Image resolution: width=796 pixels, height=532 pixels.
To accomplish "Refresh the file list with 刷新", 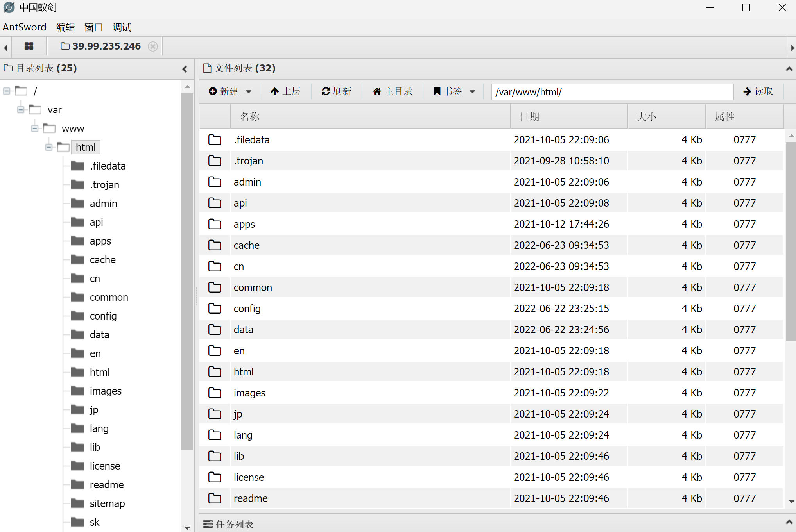I will point(336,91).
